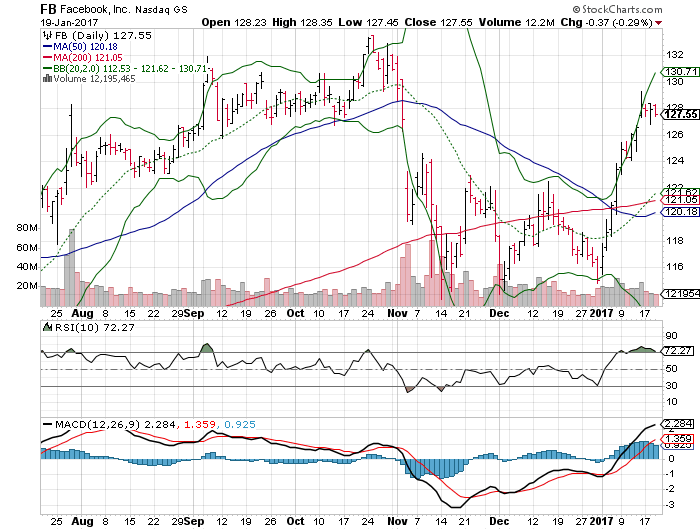
Task: Click the candlestick icon beside FB (Daily)
Action: click(x=47, y=35)
